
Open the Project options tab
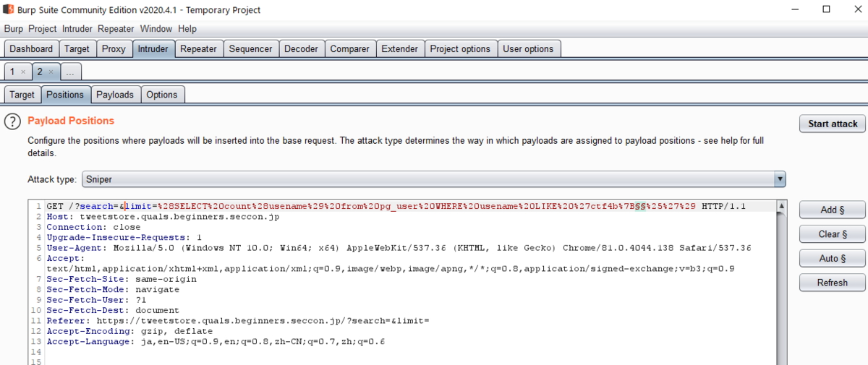coord(460,49)
